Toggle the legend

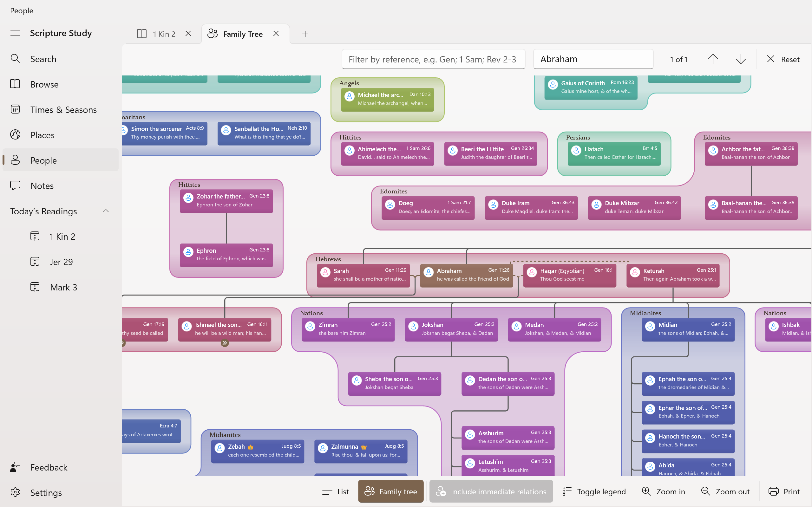(594, 491)
